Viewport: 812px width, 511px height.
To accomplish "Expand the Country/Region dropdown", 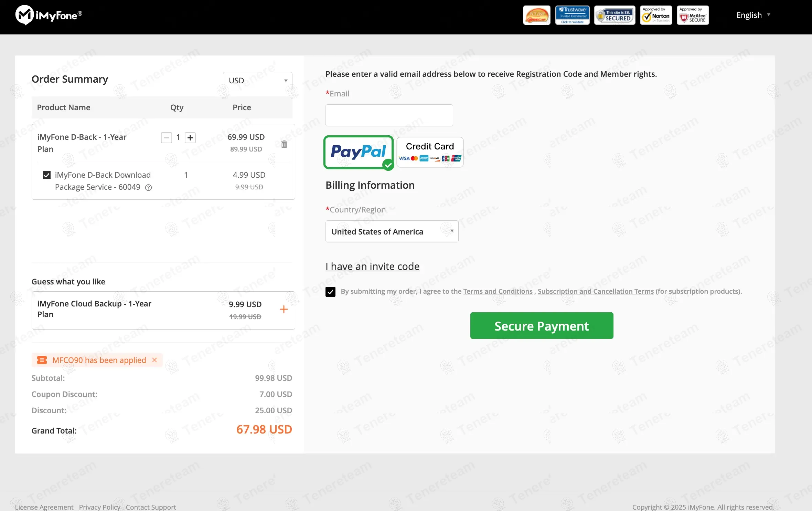I will pyautogui.click(x=392, y=231).
